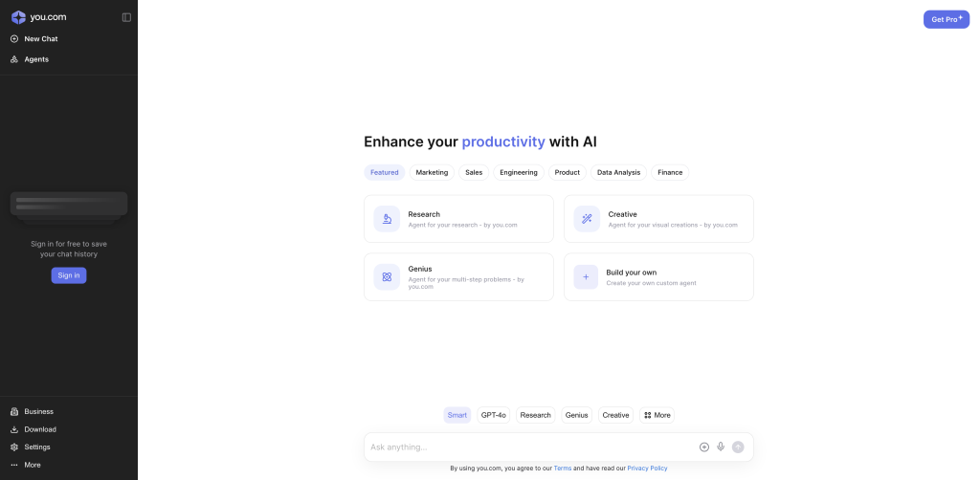Image resolution: width=980 pixels, height=480 pixels.
Task: Click the Sign in button
Action: (x=69, y=275)
